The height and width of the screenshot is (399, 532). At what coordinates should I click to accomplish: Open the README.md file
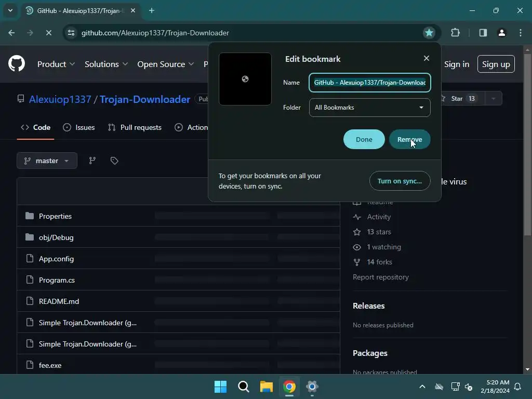tap(59, 301)
